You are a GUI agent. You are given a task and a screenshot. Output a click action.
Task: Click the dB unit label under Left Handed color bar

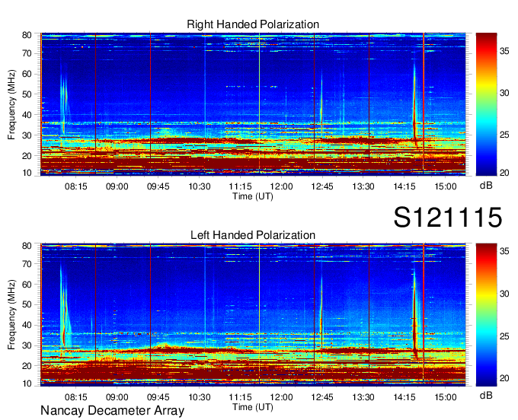click(x=486, y=396)
